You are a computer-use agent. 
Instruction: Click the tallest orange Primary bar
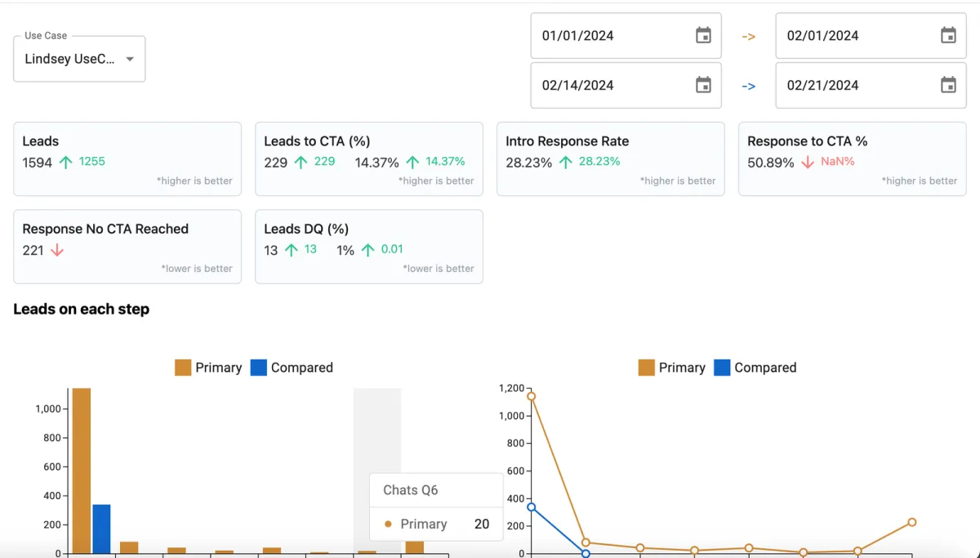[x=82, y=471]
